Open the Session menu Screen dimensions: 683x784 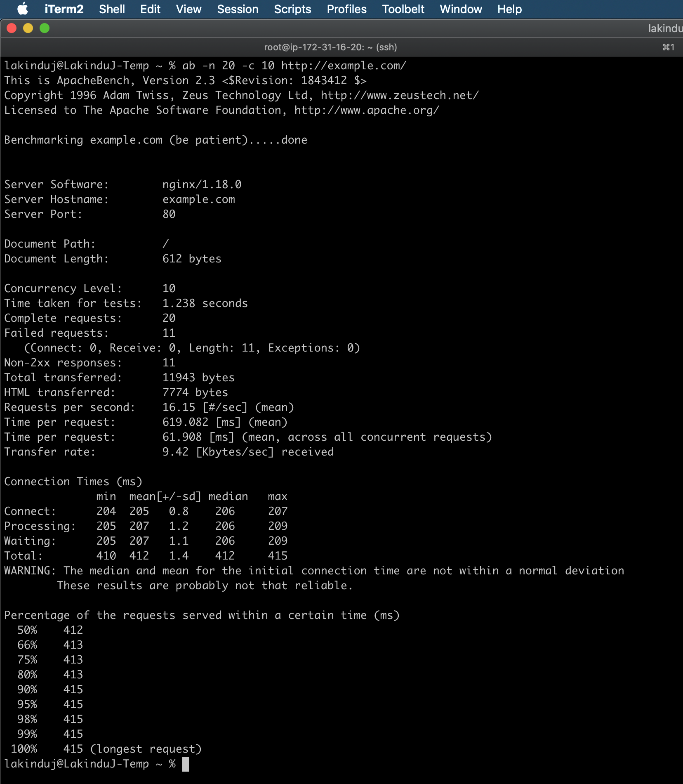click(x=238, y=9)
